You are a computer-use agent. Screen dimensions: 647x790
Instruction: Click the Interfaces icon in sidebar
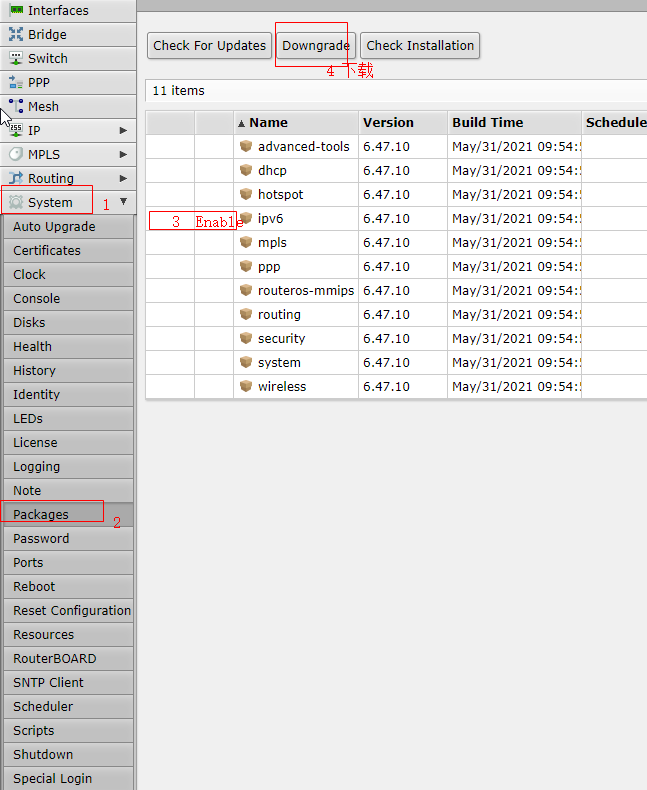pos(16,10)
